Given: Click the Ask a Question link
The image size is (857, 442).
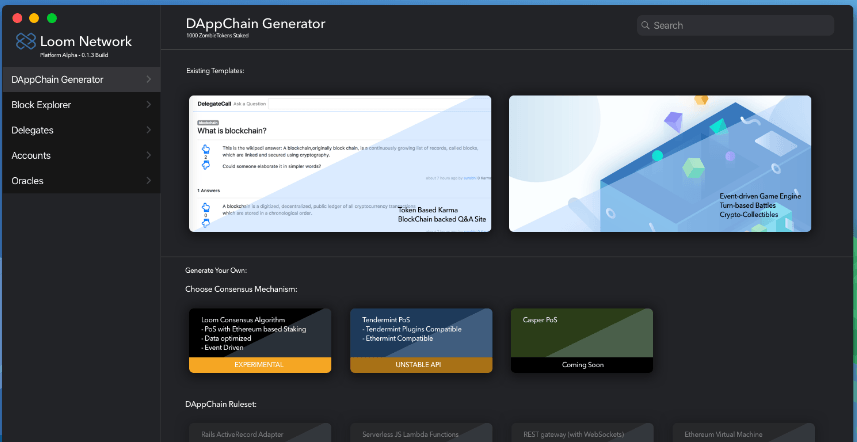Looking at the screenshot, I should 250,104.
